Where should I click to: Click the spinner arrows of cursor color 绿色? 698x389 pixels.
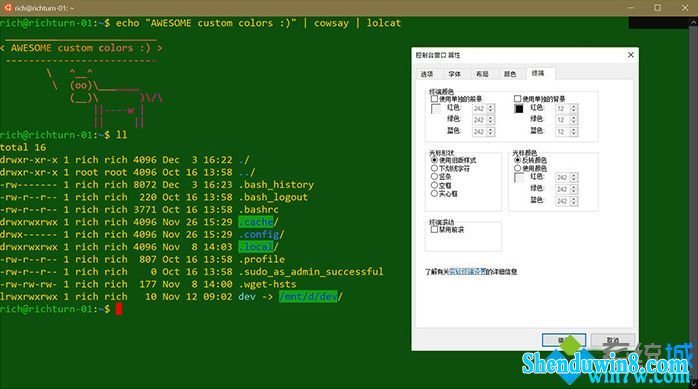coord(574,190)
